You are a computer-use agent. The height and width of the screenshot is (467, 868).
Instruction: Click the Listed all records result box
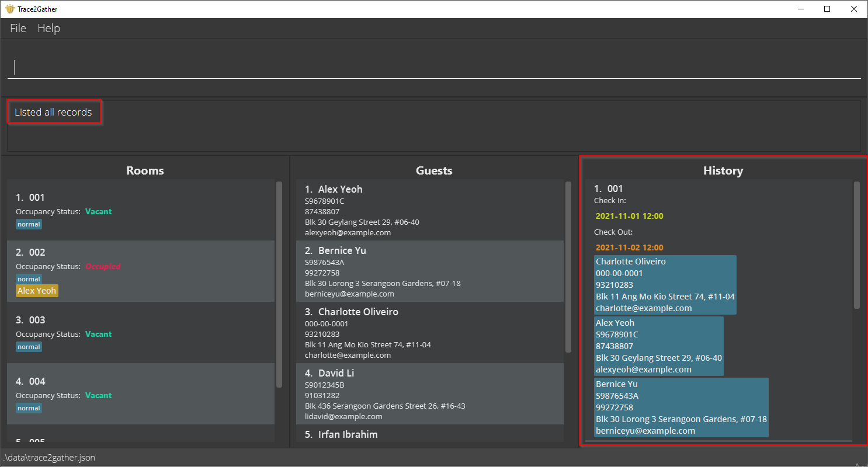pos(54,112)
